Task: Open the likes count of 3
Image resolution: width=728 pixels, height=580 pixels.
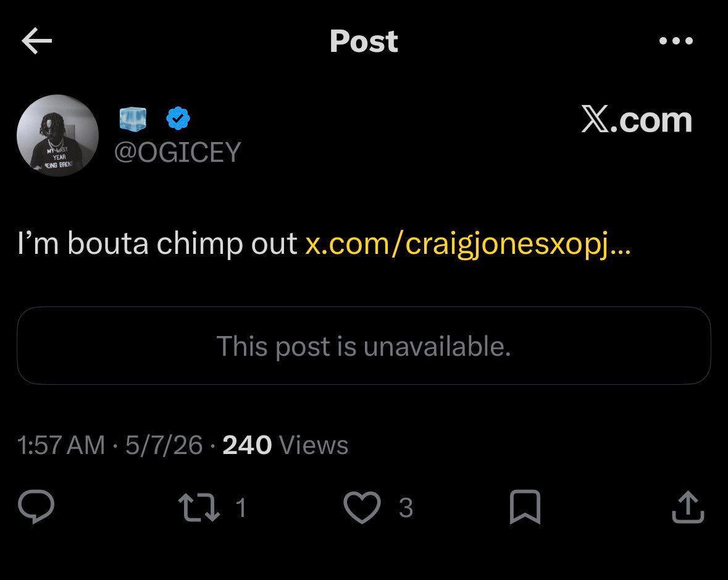Action: pyautogui.click(x=406, y=508)
